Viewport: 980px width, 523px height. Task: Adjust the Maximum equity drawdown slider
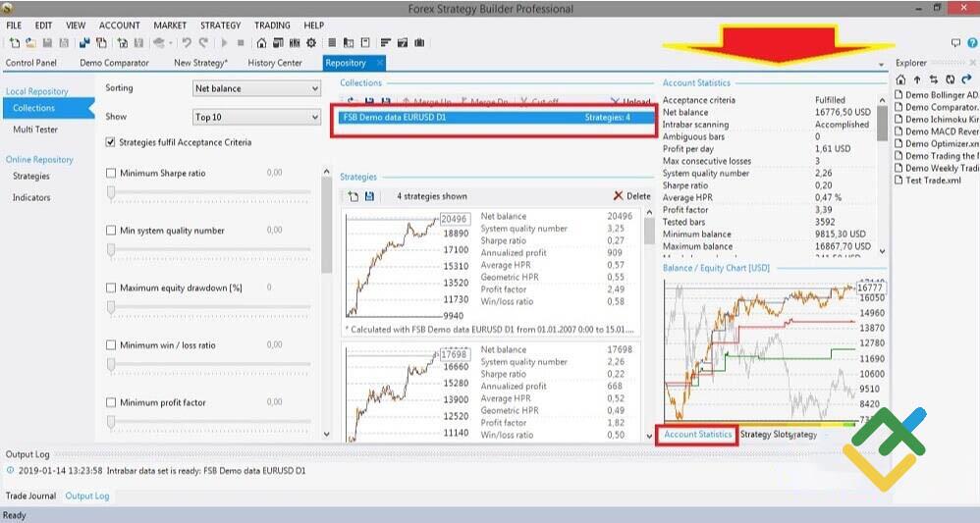pos(111,308)
